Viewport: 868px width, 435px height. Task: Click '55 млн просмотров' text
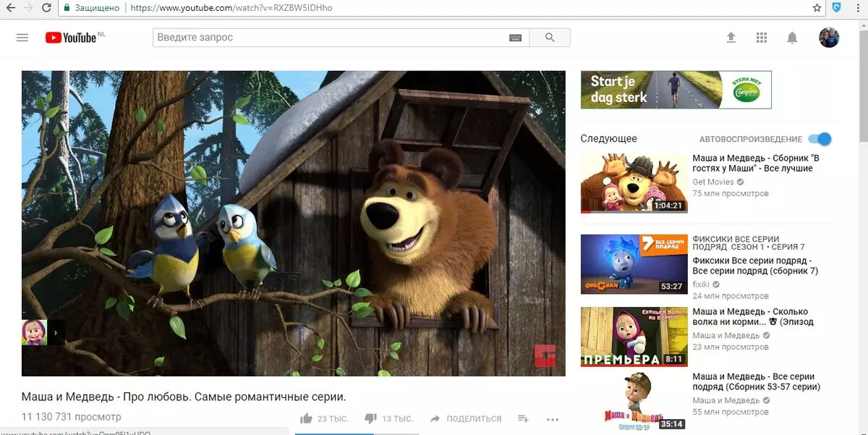pyautogui.click(x=731, y=412)
